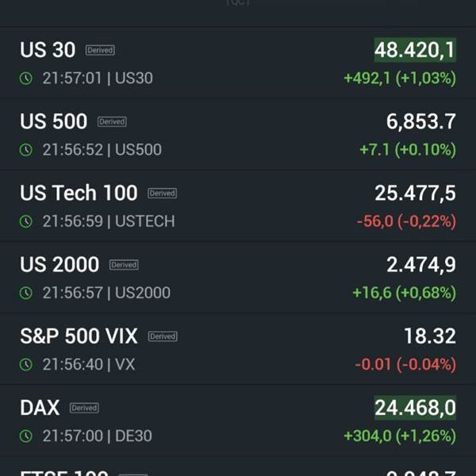Click the Derived badge next to US Tech 100
Viewport: 476px width, 476px height.
point(162,193)
